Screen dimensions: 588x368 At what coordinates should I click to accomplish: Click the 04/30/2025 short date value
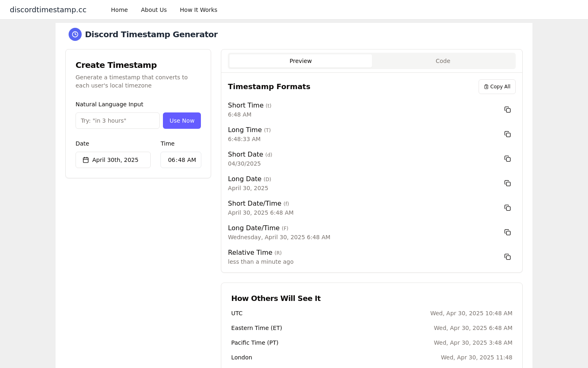pyautogui.click(x=244, y=164)
